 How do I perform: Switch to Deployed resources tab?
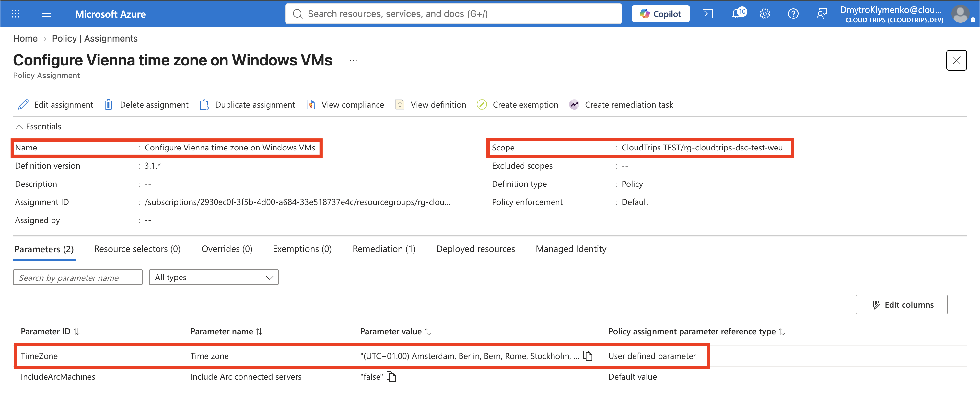475,249
